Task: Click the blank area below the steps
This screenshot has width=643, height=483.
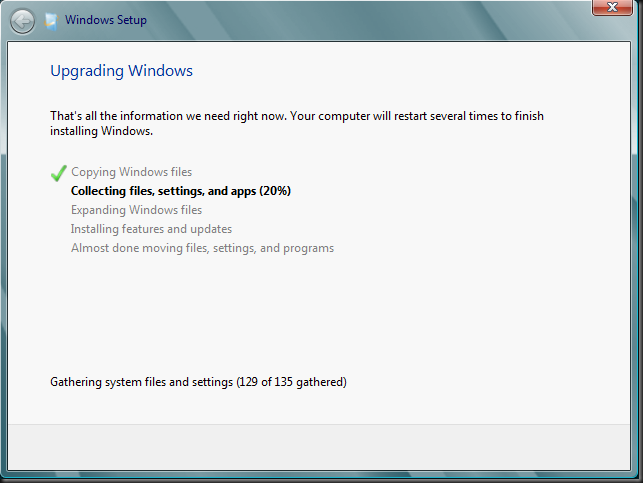Action: click(x=319, y=312)
